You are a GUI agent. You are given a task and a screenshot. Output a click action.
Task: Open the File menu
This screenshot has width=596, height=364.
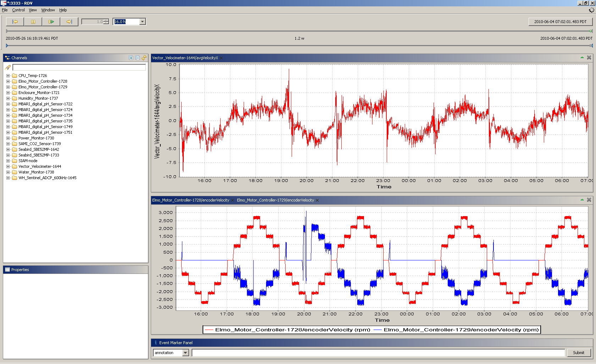click(5, 10)
